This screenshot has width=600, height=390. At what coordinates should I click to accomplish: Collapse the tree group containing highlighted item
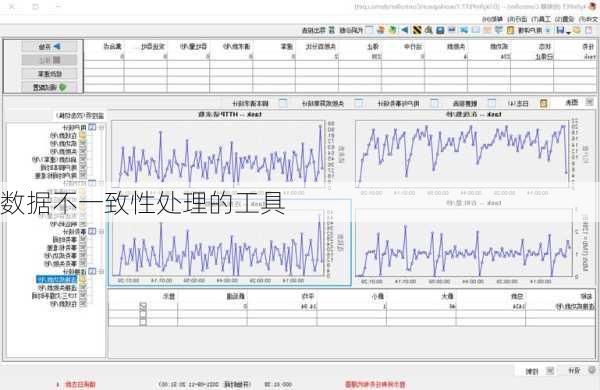101,271
